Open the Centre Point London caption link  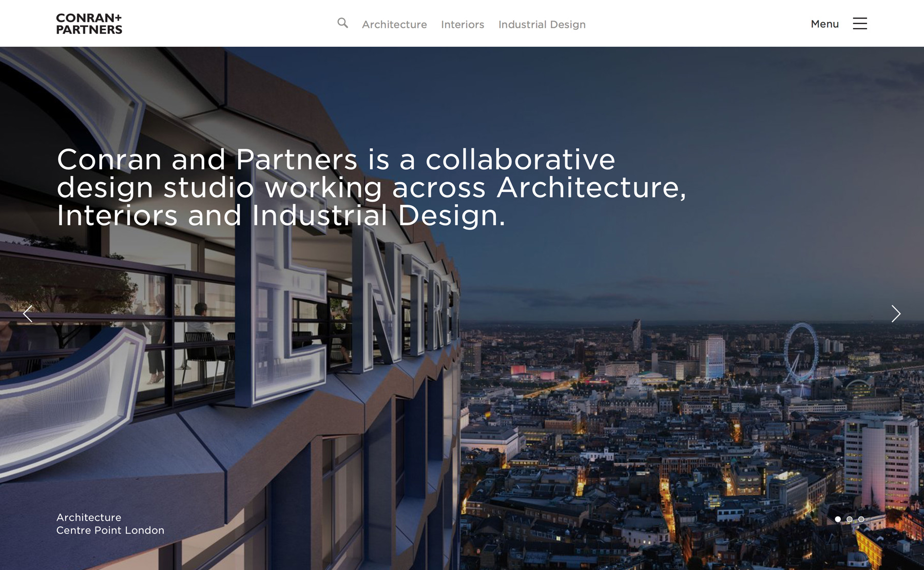click(110, 530)
